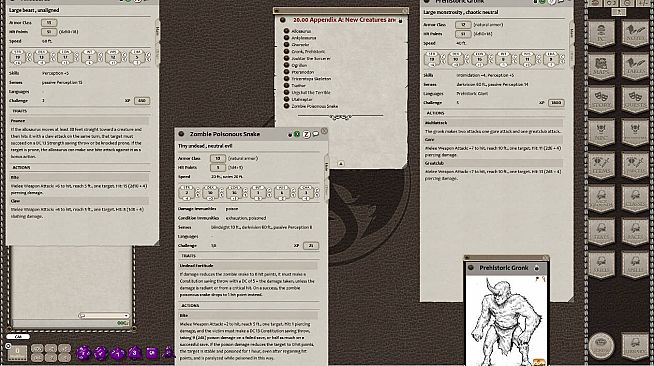Click the Undead Fortitude trait header
The height and width of the screenshot is (366, 654).
click(x=248, y=266)
